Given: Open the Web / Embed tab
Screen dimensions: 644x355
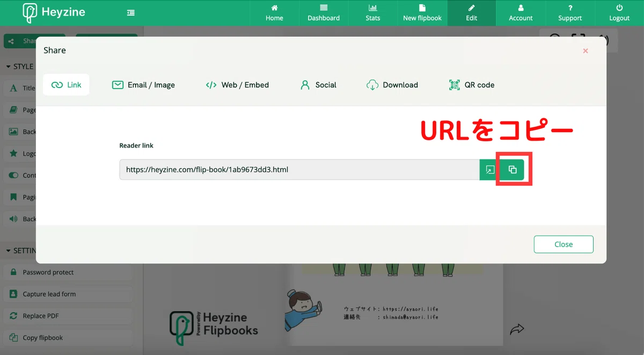Looking at the screenshot, I should click(237, 85).
